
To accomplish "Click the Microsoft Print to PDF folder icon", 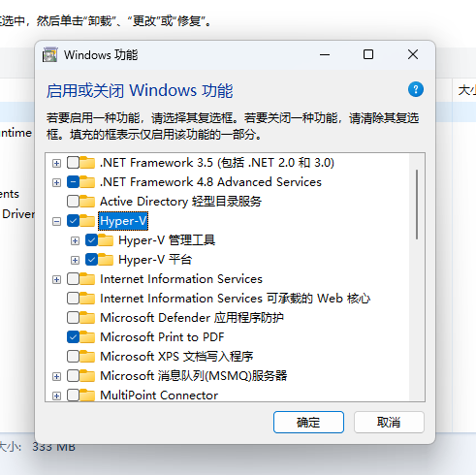I will (87, 337).
